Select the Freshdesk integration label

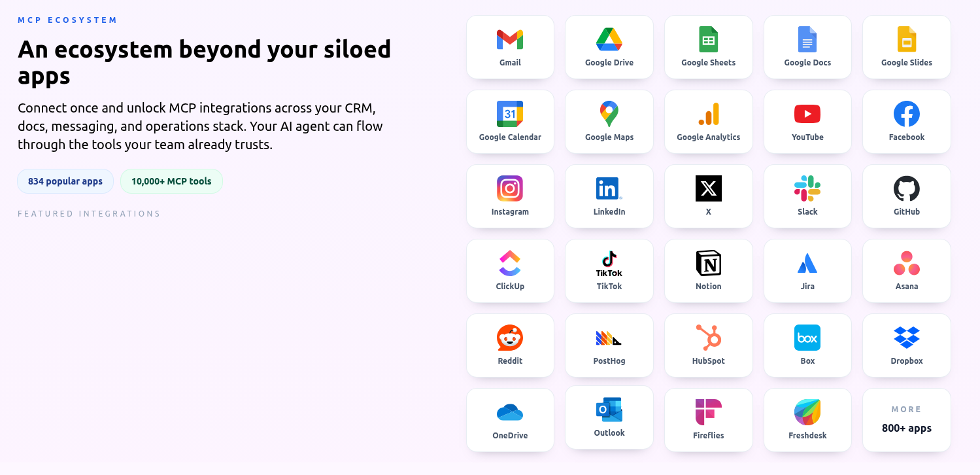(x=807, y=436)
